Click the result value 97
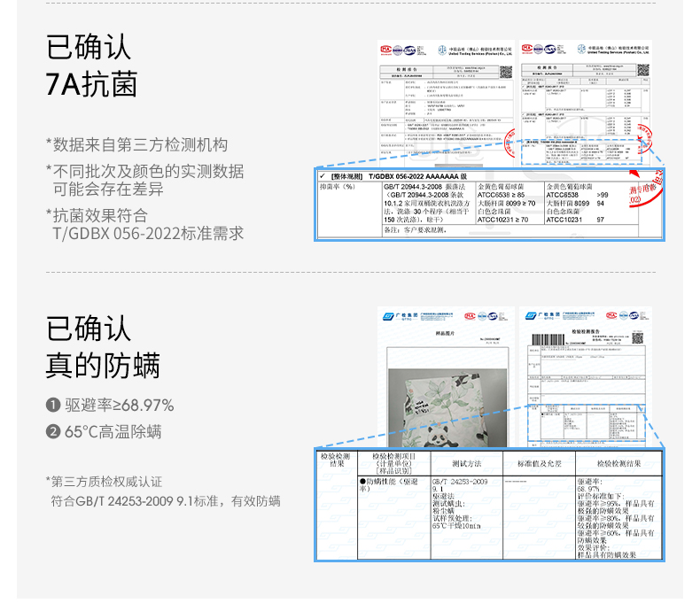The height and width of the screenshot is (611, 700). [x=600, y=220]
